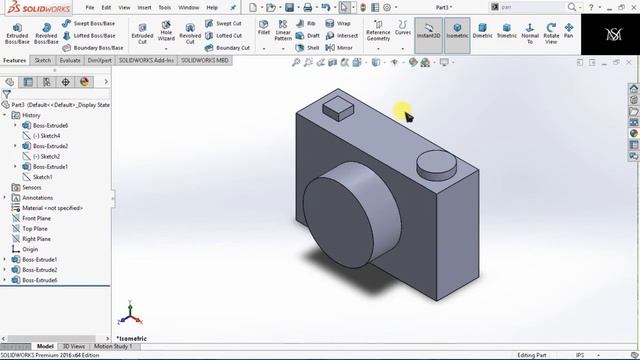The width and height of the screenshot is (640, 360).
Task: Choose Lofted Boss/Base tool
Action: point(89,36)
